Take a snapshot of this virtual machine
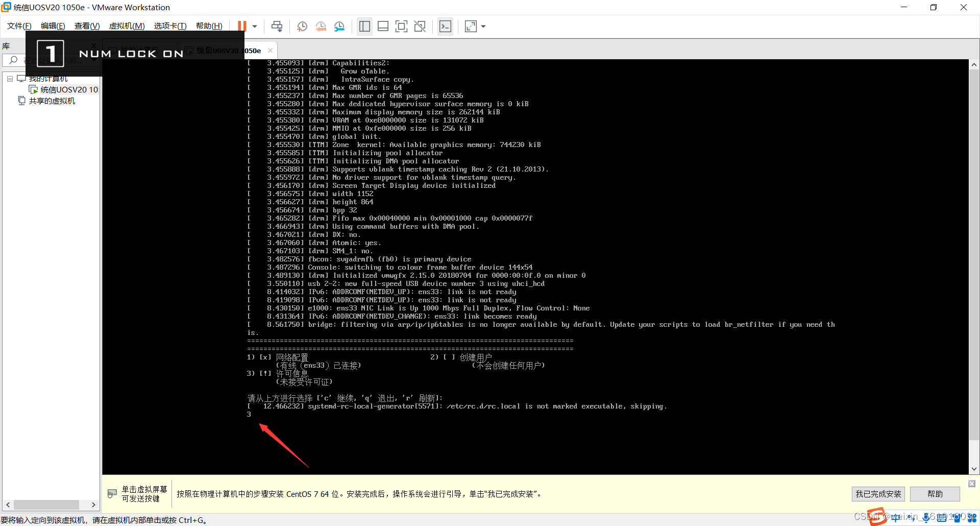Image resolution: width=980 pixels, height=526 pixels. click(x=302, y=27)
